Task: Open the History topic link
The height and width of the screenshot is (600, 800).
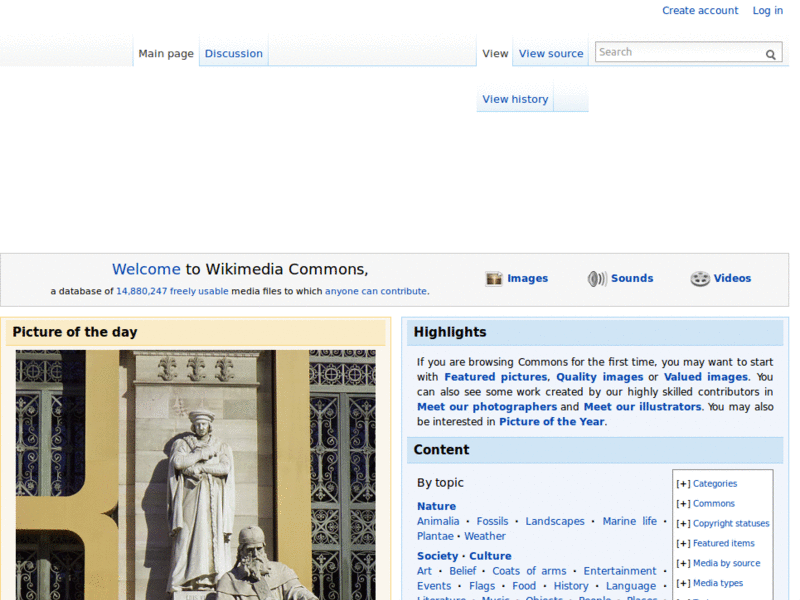Action: 571,586
